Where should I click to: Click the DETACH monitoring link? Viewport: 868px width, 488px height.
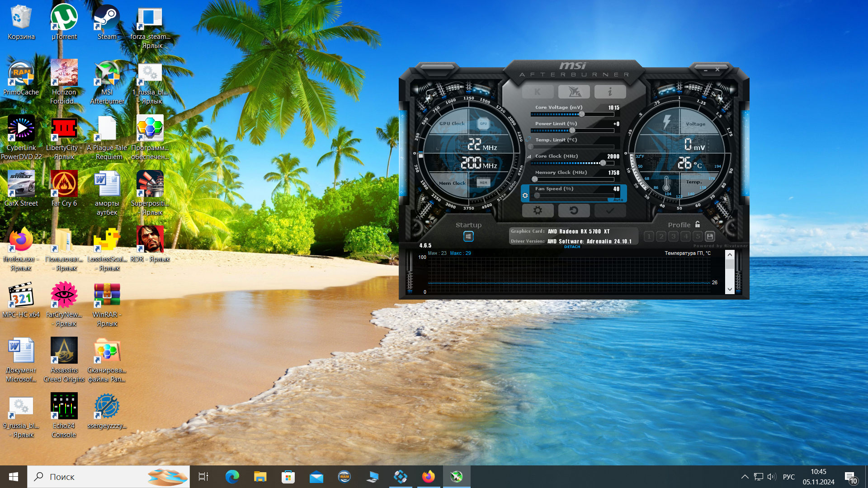tap(572, 247)
